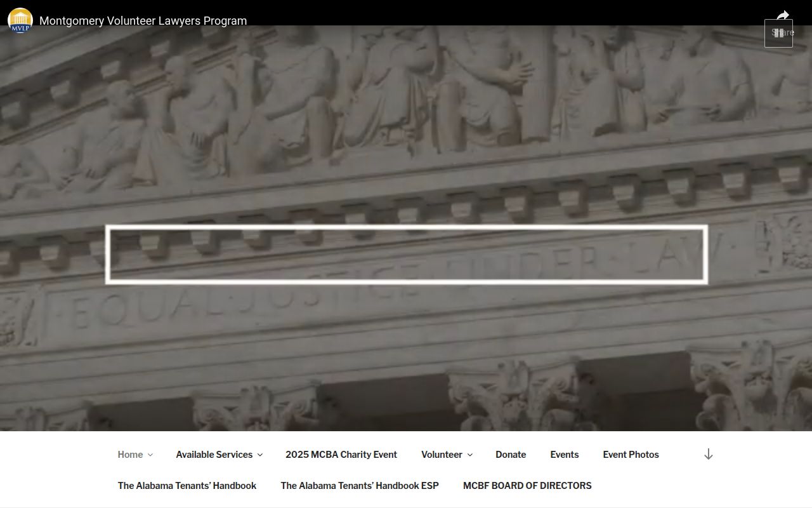
Task: Expand the Available Services dropdown arrow
Action: click(260, 455)
